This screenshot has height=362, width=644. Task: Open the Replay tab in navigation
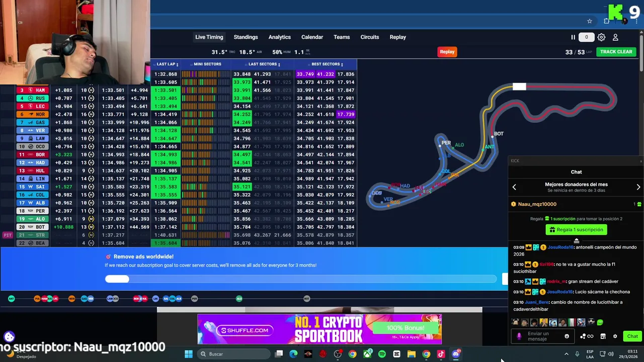[397, 37]
